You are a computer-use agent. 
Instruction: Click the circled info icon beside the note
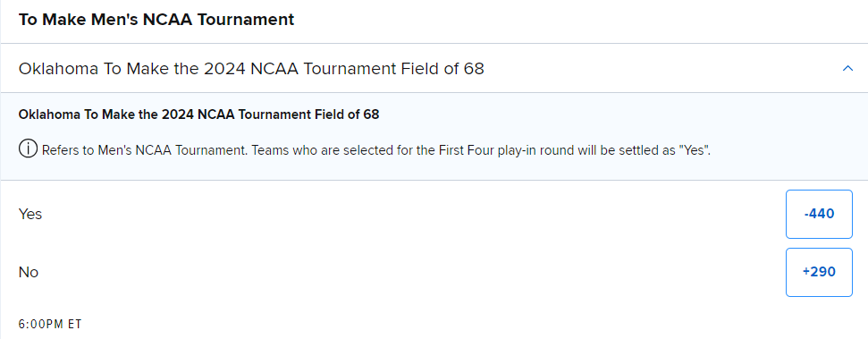point(28,149)
